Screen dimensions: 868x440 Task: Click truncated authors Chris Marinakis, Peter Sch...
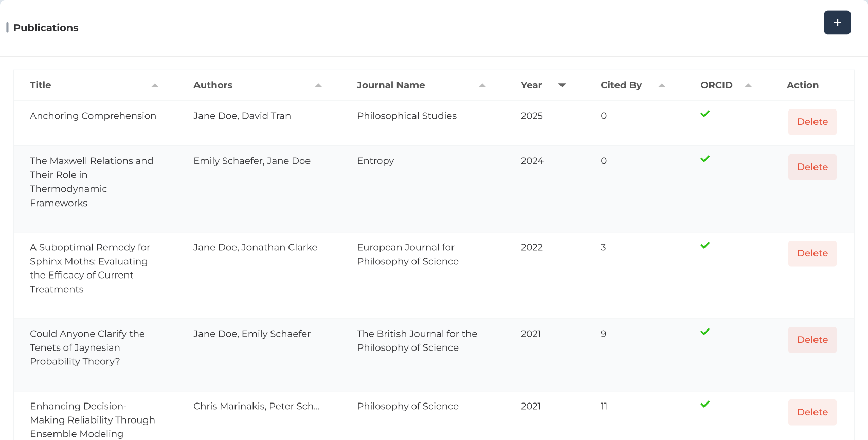[x=256, y=406]
